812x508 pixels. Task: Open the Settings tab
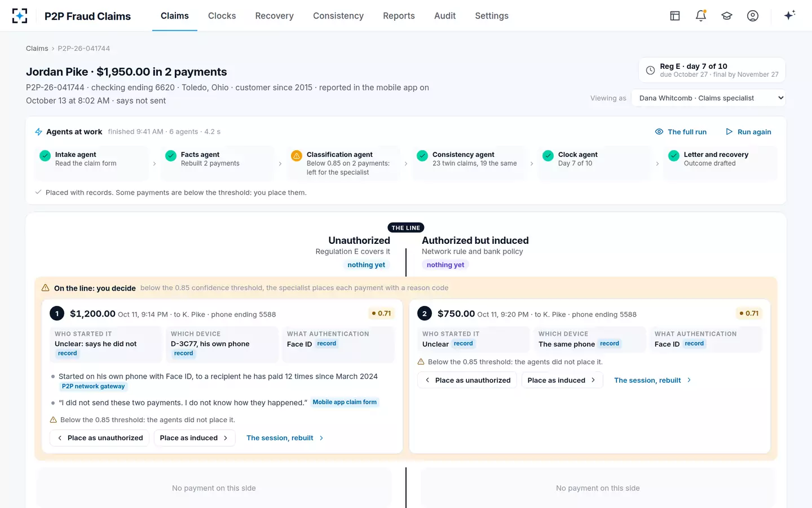(x=492, y=16)
